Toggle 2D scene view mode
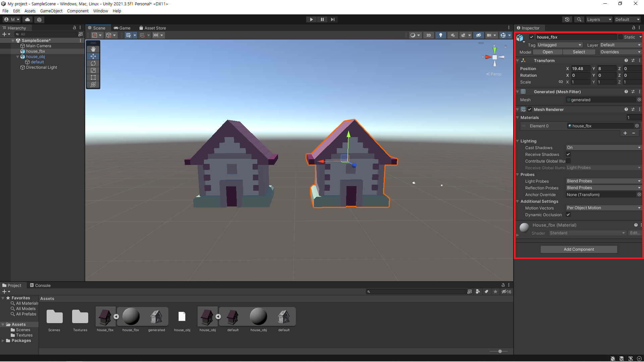 tap(428, 35)
